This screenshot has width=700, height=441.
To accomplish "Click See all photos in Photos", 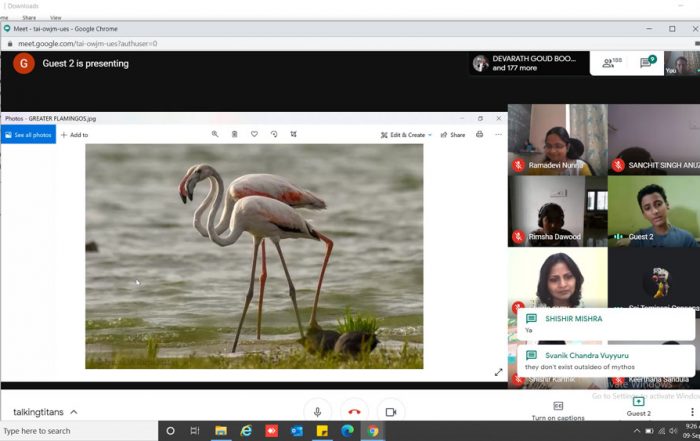I will [x=29, y=135].
